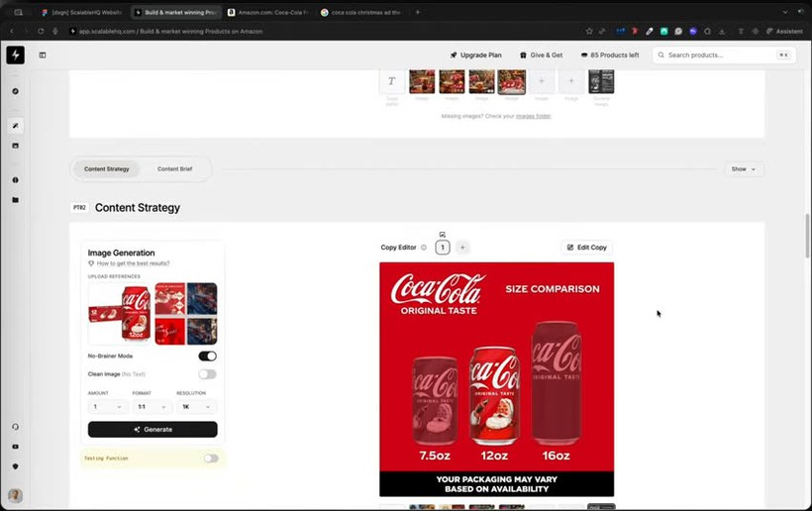The image size is (812, 511).
Task: Click the info circle sidebar icon
Action: point(16,179)
